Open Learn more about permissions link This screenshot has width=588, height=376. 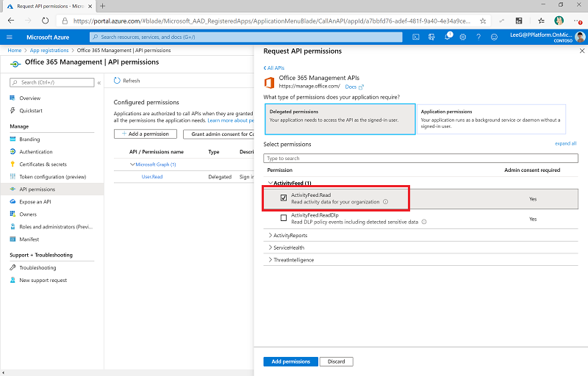(x=231, y=120)
